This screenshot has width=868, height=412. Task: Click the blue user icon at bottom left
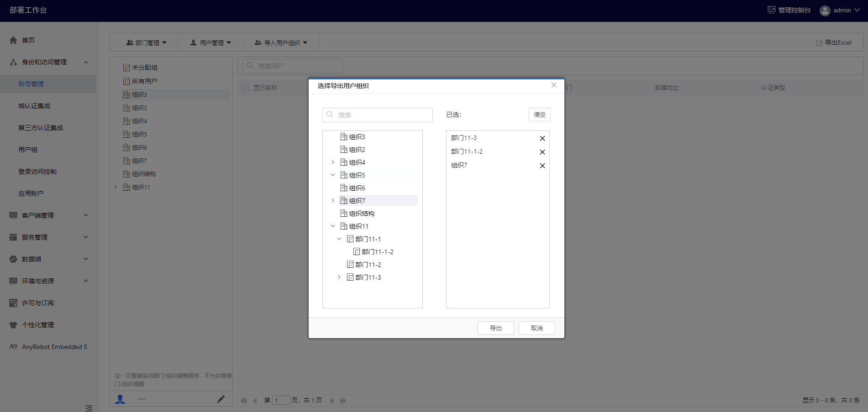pos(120,399)
